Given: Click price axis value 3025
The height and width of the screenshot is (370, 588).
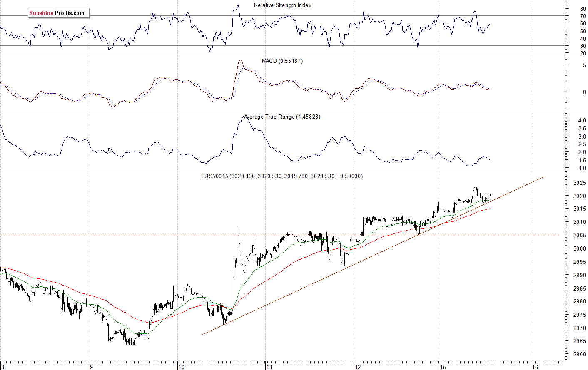Looking at the screenshot, I should point(579,183).
